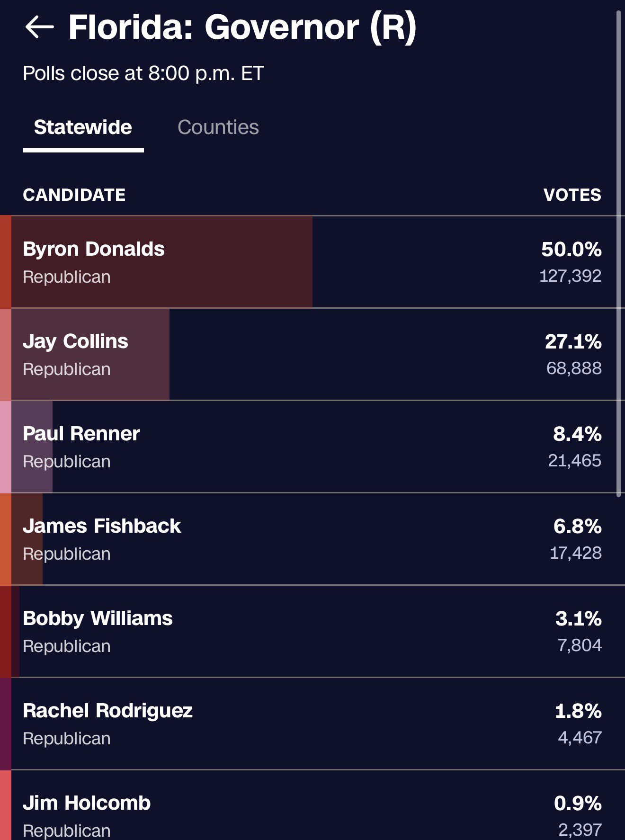Tap the back arrow icon
The image size is (625, 840).
click(39, 27)
